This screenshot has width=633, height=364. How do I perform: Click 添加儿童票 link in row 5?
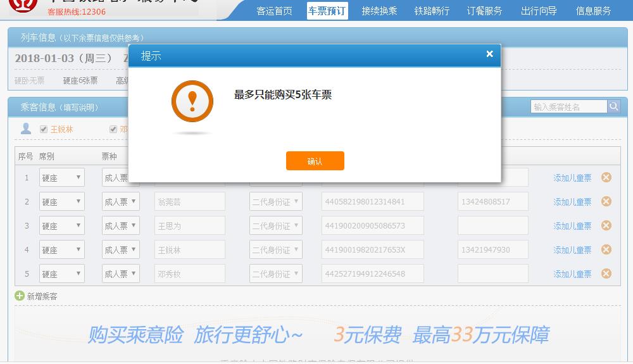(572, 273)
